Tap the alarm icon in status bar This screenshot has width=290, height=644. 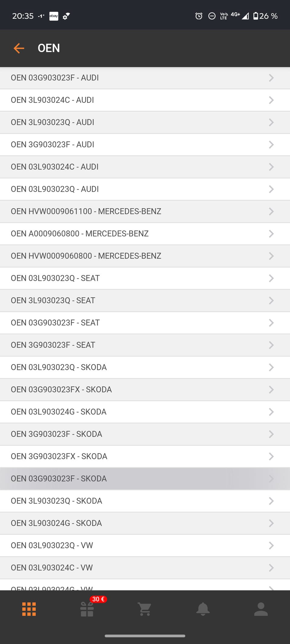pos(199,16)
